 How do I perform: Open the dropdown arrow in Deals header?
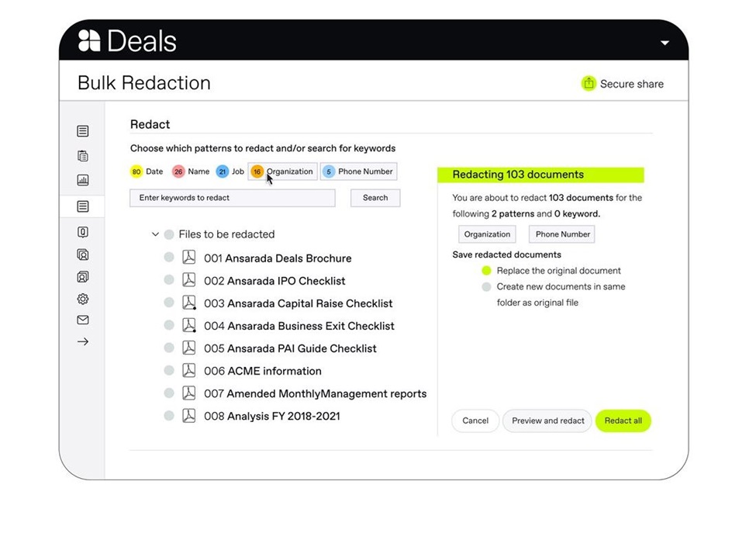(665, 43)
